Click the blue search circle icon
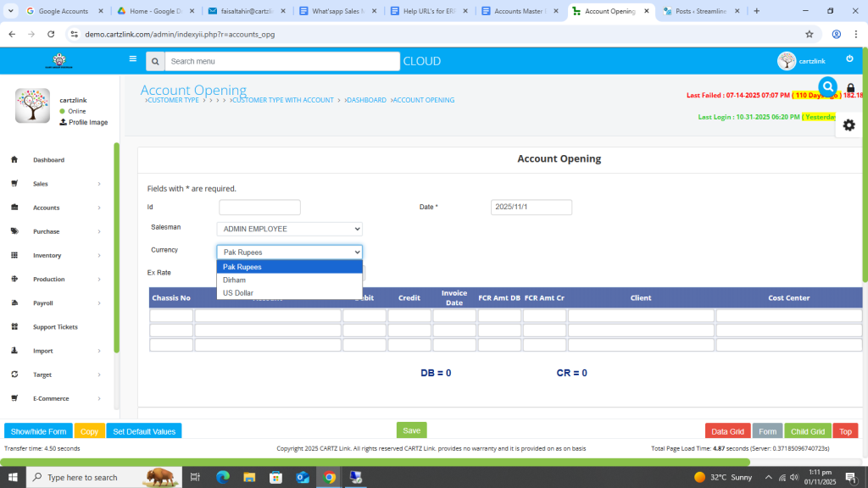The width and height of the screenshot is (868, 488). pos(827,86)
